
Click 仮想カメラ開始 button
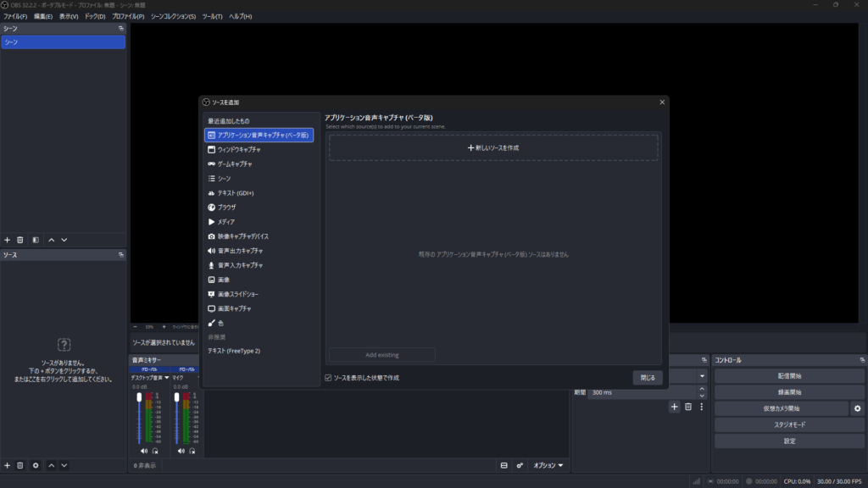(782, 409)
